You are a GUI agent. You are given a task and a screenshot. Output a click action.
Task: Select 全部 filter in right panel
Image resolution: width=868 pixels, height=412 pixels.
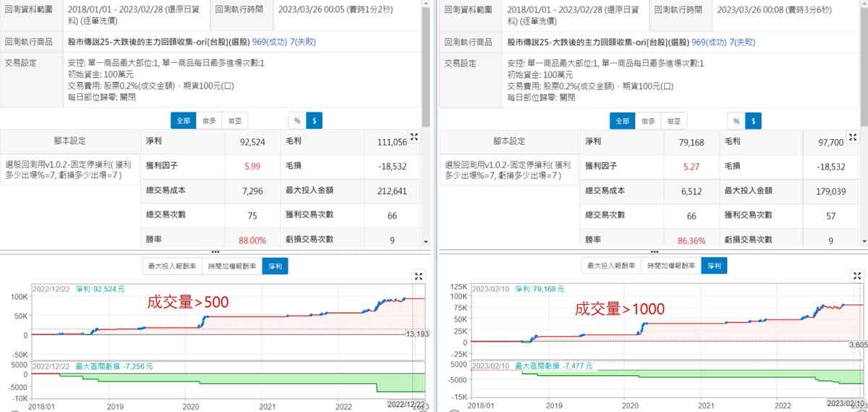(621, 121)
